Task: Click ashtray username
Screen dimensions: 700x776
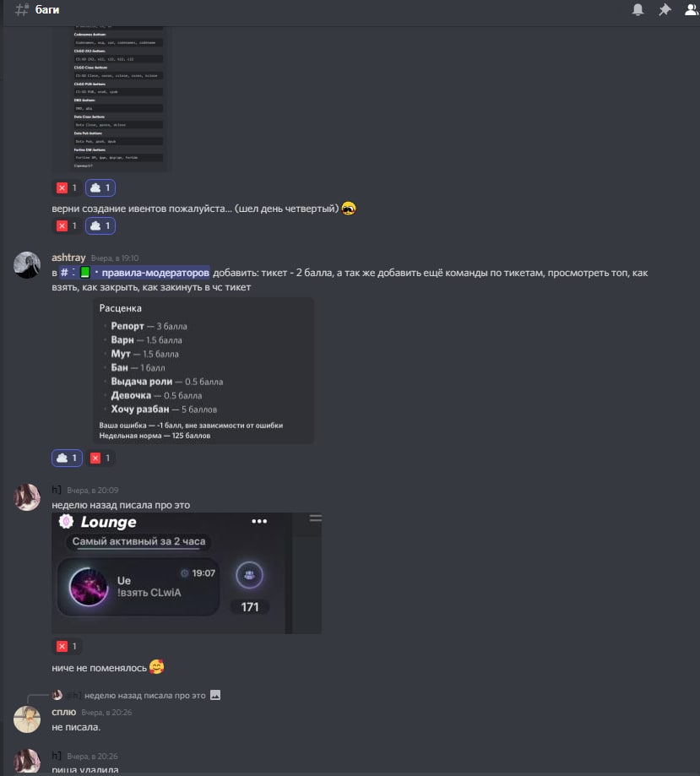Action: [x=68, y=258]
